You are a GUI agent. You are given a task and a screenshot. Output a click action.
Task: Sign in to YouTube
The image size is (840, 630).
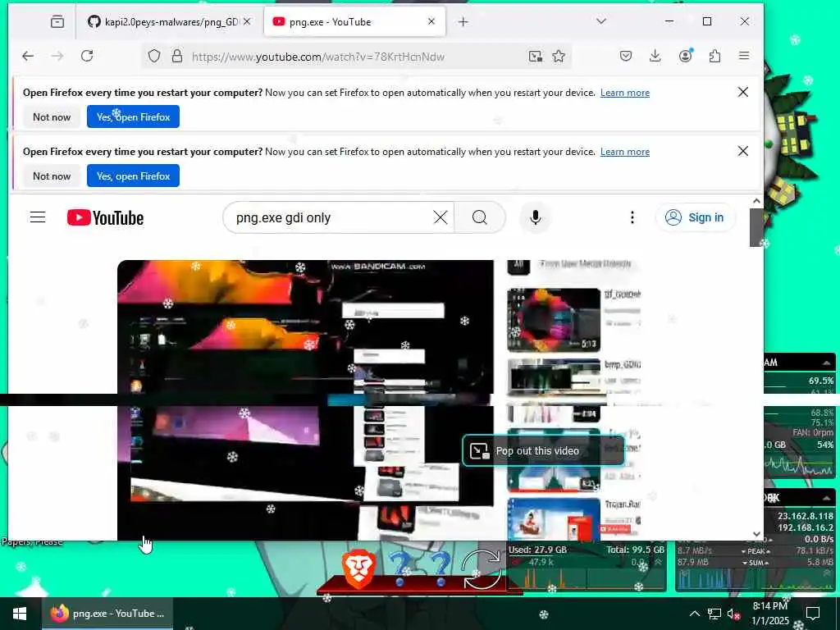(695, 217)
